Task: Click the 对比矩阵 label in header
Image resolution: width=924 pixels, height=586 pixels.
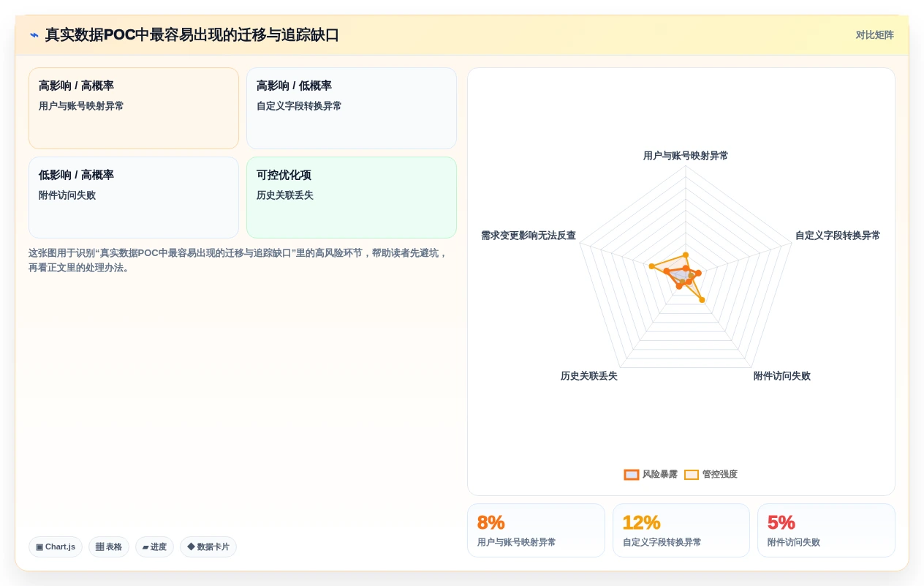Action: tap(874, 35)
